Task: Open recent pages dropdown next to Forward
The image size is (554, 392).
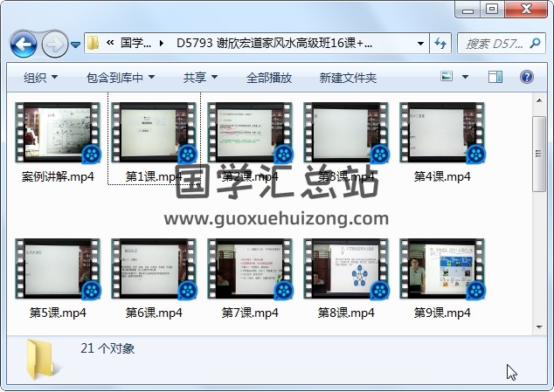Action: click(x=76, y=44)
